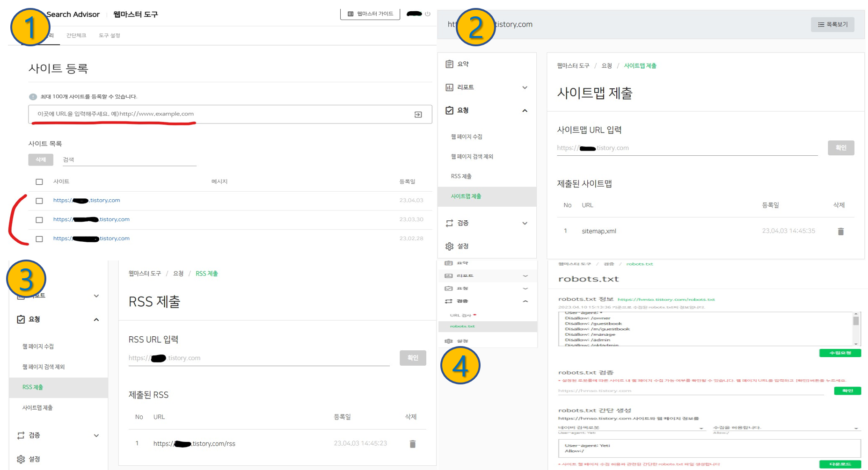Click the info icon beside 최대 100개 사이트 notice

(x=33, y=97)
